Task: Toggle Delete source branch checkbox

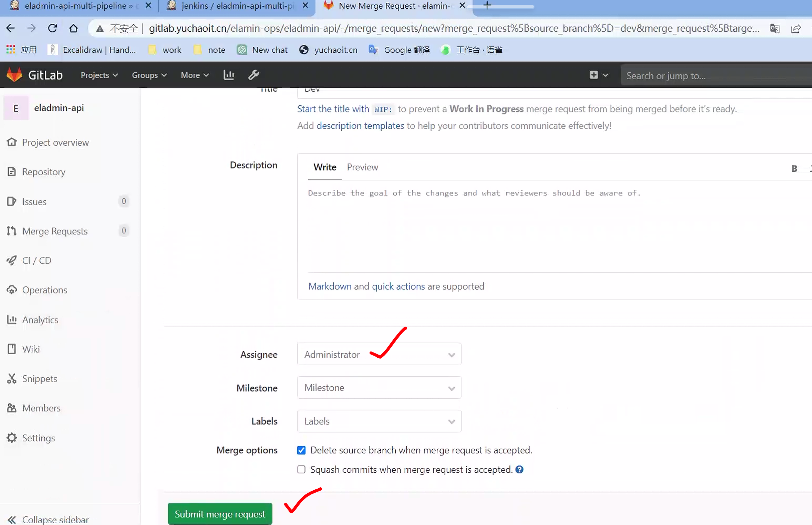Action: coord(301,450)
